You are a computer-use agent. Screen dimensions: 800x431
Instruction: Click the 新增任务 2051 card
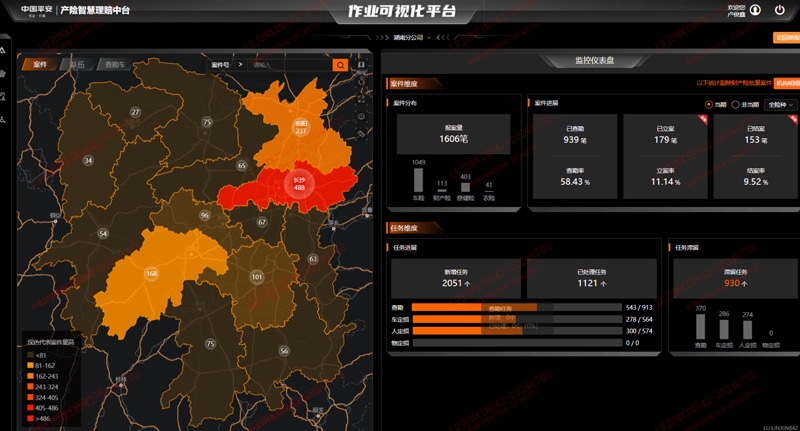(x=456, y=278)
